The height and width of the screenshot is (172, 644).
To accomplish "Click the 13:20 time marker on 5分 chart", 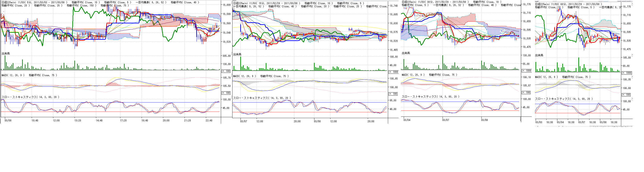I will [78, 121].
